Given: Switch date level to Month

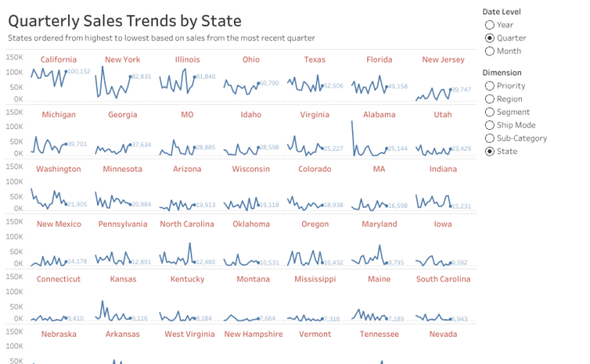Looking at the screenshot, I should (x=489, y=51).
